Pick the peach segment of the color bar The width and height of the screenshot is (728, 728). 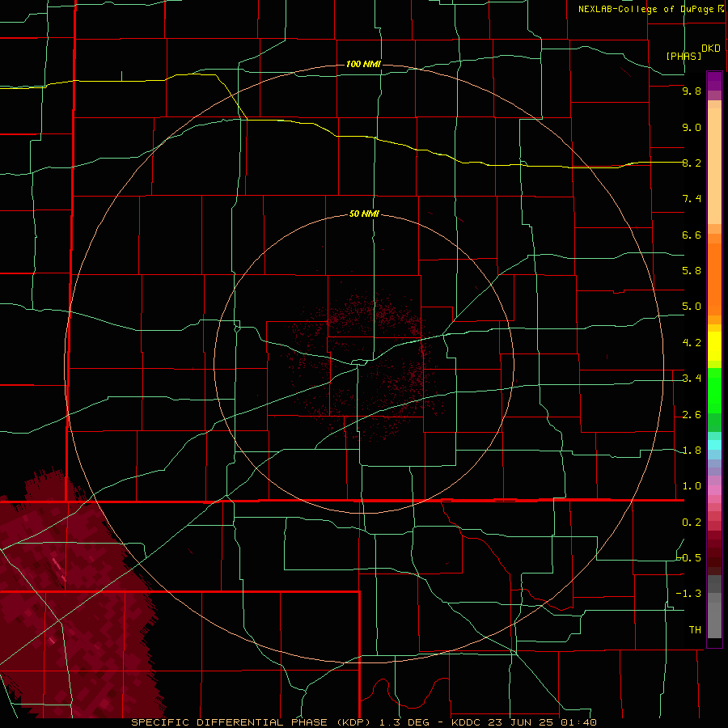click(714, 163)
